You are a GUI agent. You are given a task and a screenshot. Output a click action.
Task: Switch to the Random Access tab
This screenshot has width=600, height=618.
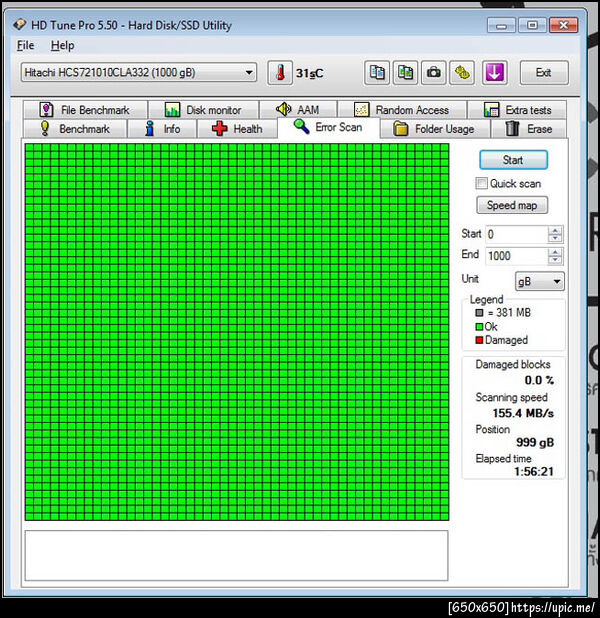click(402, 110)
